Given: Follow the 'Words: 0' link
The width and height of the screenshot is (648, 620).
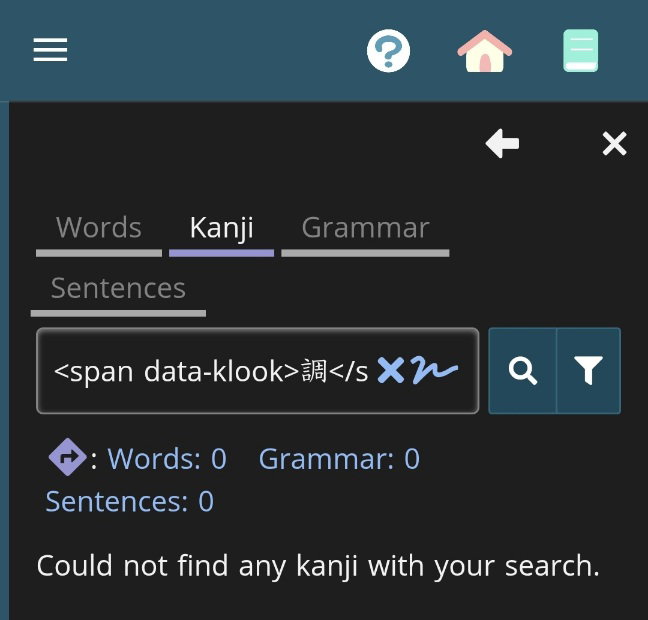Looking at the screenshot, I should pyautogui.click(x=167, y=459).
